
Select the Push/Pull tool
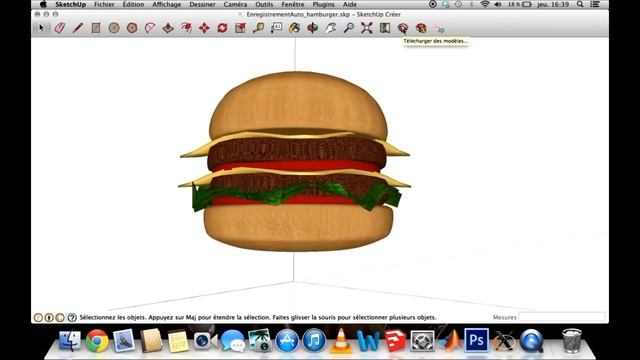168,28
